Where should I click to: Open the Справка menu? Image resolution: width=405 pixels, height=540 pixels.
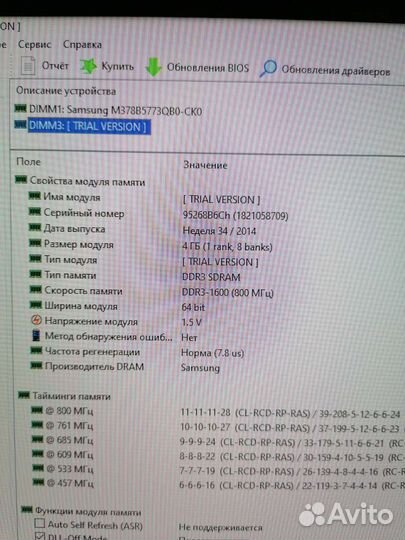82,45
